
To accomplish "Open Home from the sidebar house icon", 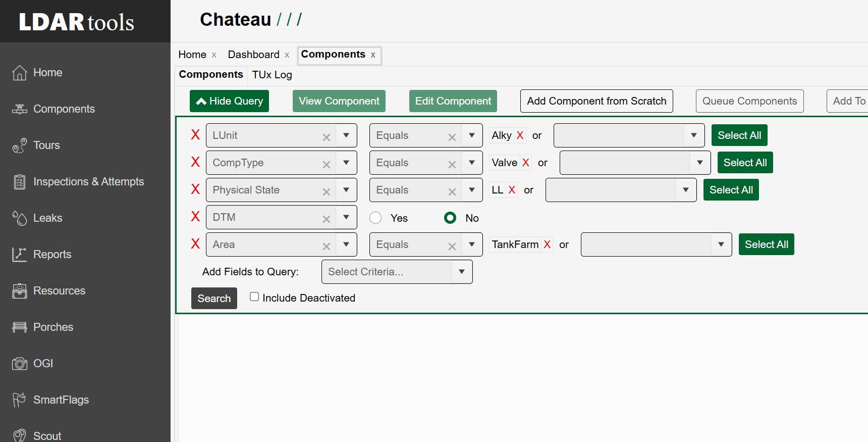I will point(19,73).
